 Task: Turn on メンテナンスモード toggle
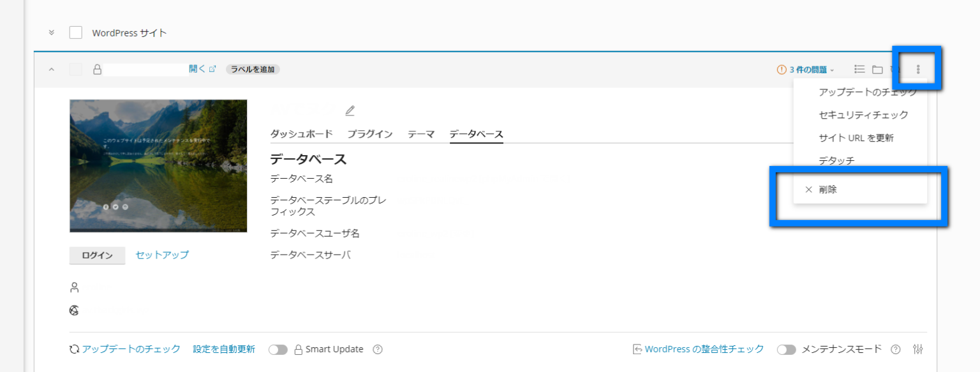(x=787, y=349)
